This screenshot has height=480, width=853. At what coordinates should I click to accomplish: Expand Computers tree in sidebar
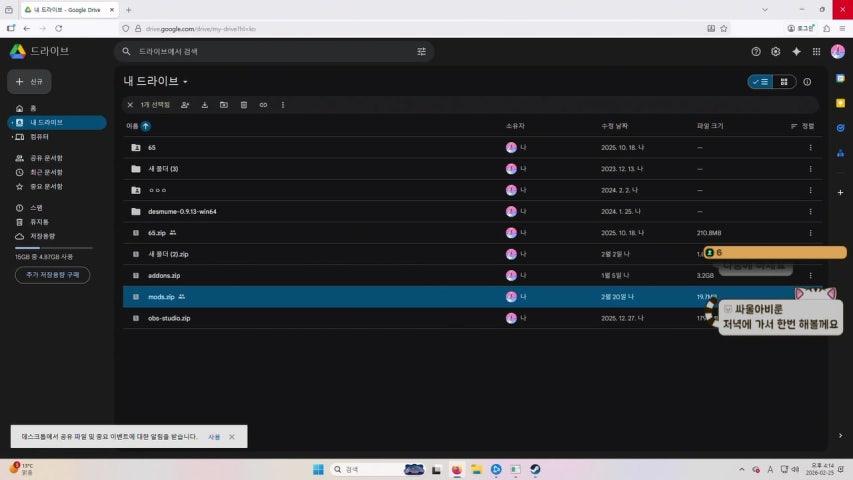click(x=12, y=137)
